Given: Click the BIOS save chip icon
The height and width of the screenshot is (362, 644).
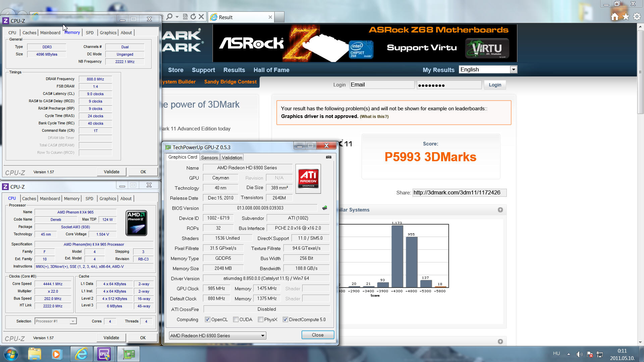Looking at the screenshot, I should pyautogui.click(x=324, y=208).
